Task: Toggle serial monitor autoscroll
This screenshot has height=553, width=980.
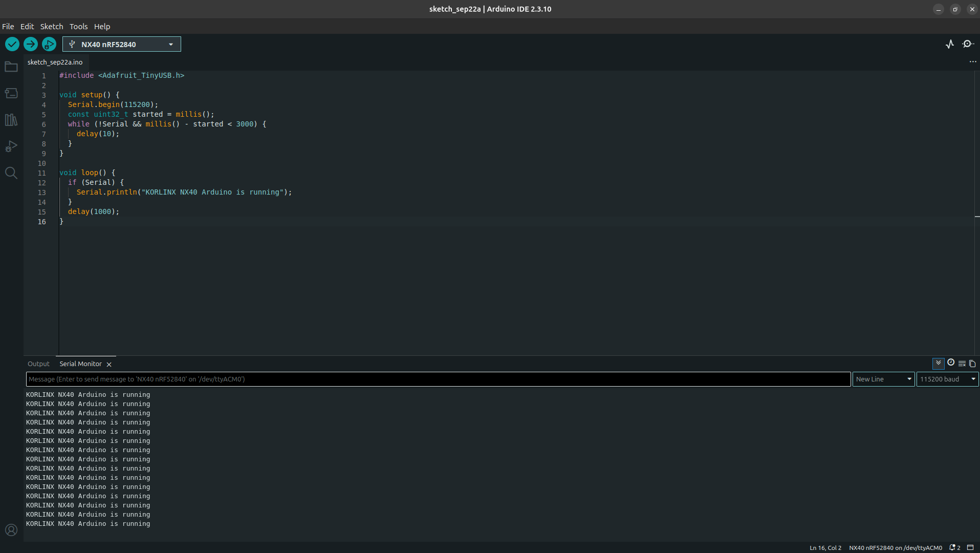Action: tap(939, 364)
